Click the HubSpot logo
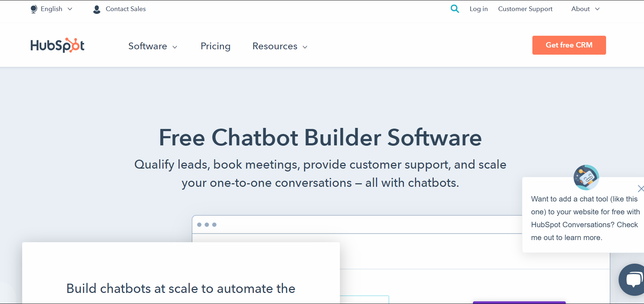Screen dimensions: 644x304 (x=57, y=45)
